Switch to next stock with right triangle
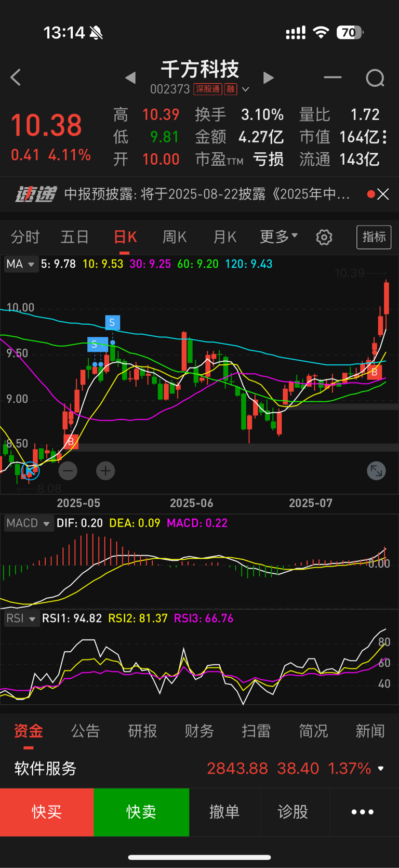 coord(268,78)
